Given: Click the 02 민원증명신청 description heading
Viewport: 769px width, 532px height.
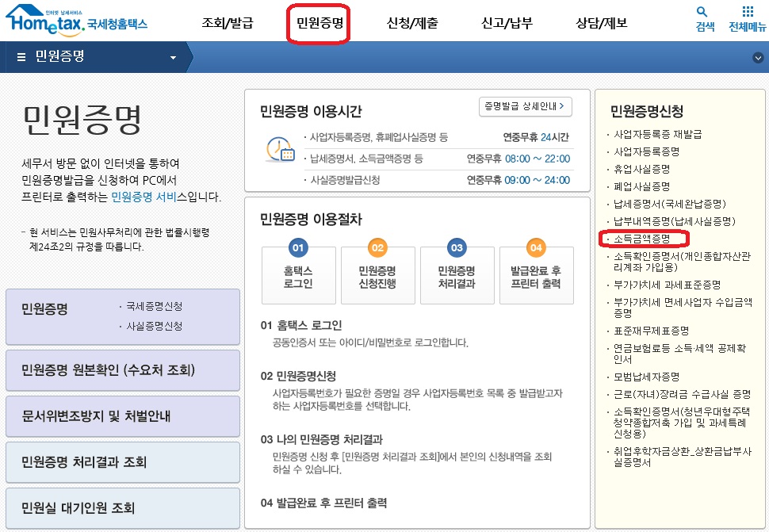Looking at the screenshot, I should point(298,376).
